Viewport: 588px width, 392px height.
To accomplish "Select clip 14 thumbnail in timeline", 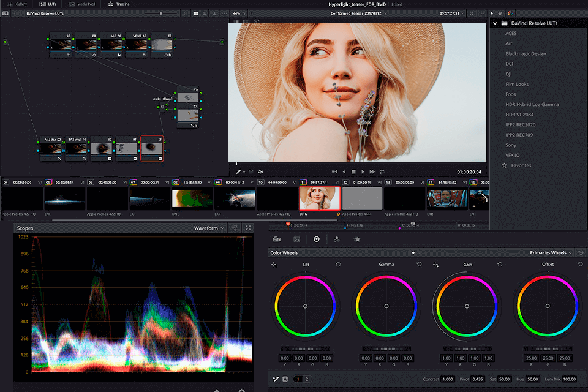I will [x=447, y=199].
